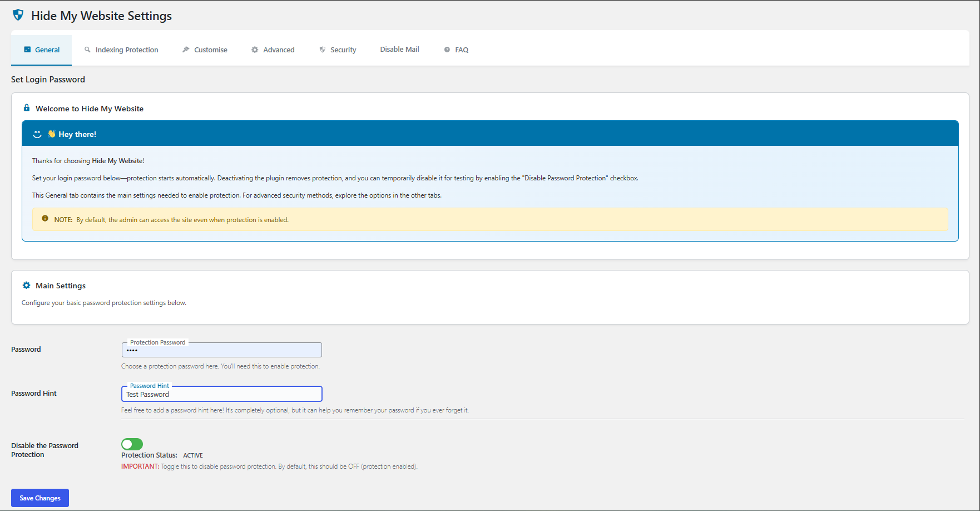Click the shield icon on the Security tab

click(322, 50)
